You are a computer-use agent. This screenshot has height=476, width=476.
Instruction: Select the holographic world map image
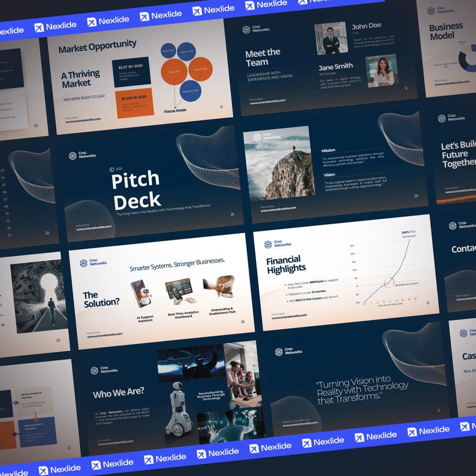tap(231, 426)
